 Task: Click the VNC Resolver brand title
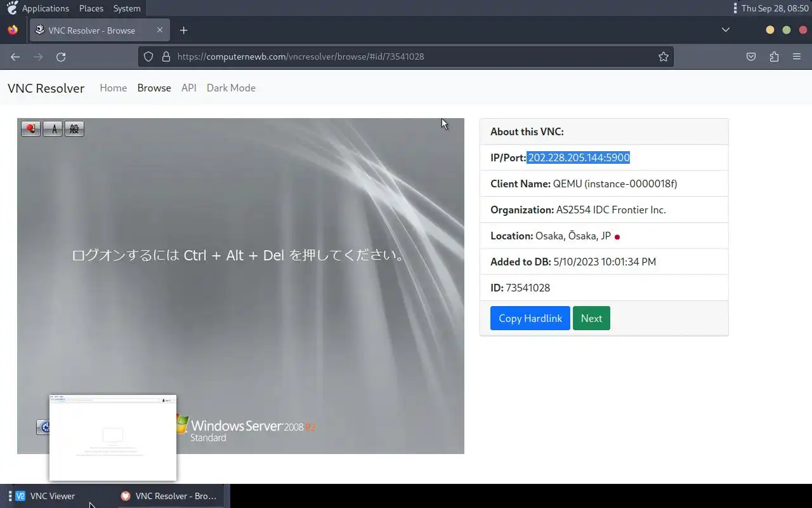coord(46,88)
